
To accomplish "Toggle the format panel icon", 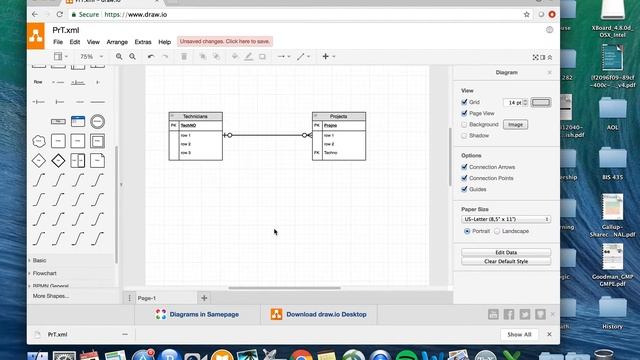I will pos(543,57).
